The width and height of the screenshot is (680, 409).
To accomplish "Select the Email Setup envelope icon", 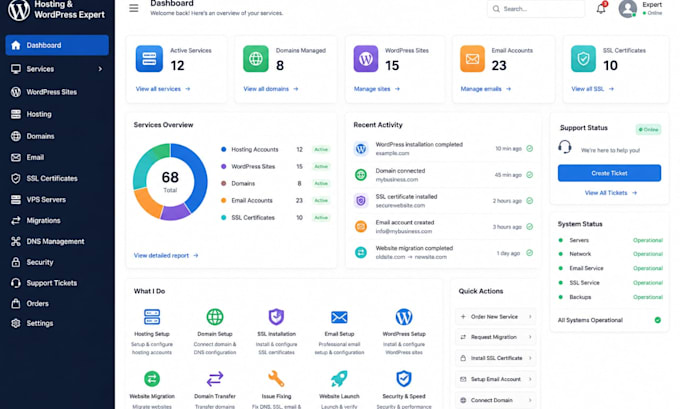I will [339, 317].
